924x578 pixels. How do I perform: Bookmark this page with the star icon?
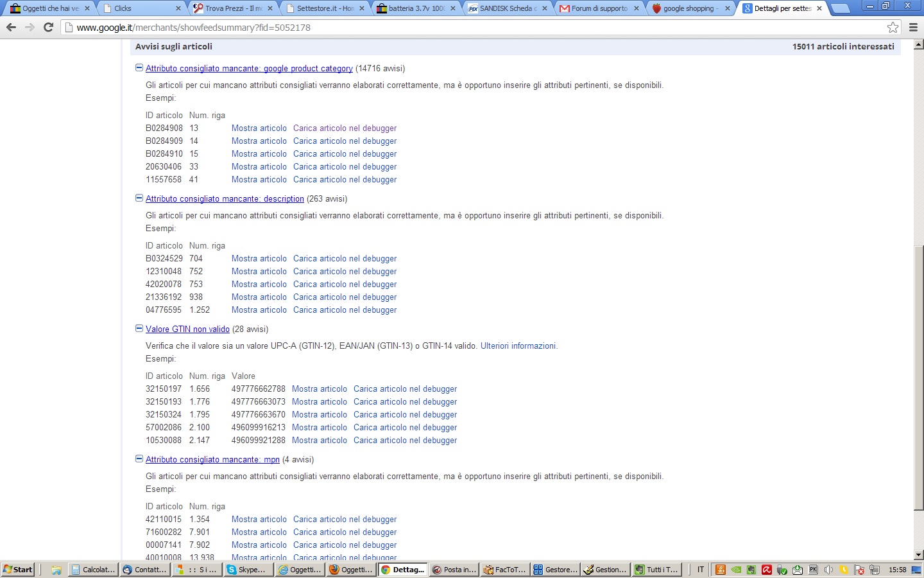893,27
